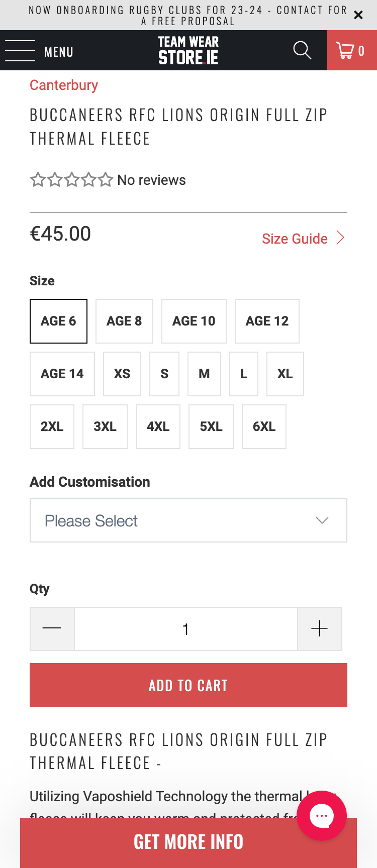The width and height of the screenshot is (377, 868).
Task: Decrease quantity with minus button
Action: pos(52,629)
